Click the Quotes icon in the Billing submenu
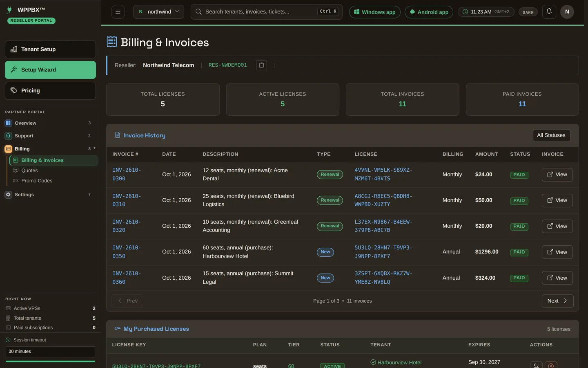 click(x=16, y=170)
